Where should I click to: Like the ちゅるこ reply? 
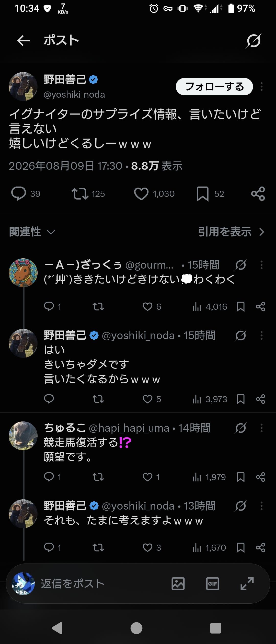pos(147,477)
